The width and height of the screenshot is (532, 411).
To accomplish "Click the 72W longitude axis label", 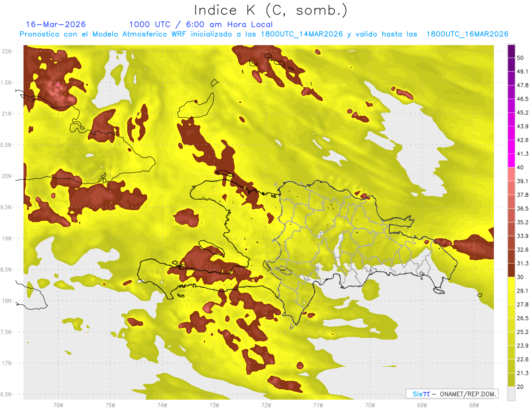I will [x=266, y=405].
